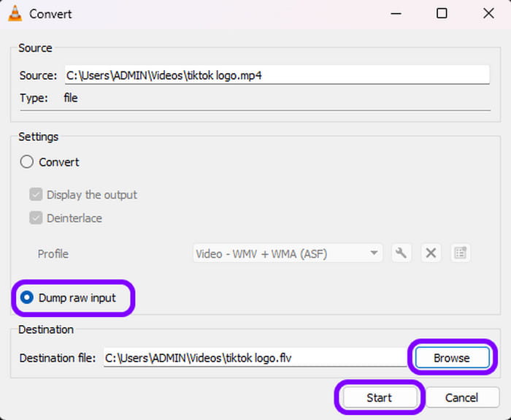This screenshot has height=420, width=511.
Task: Click Start to begin conversion
Action: [379, 397]
